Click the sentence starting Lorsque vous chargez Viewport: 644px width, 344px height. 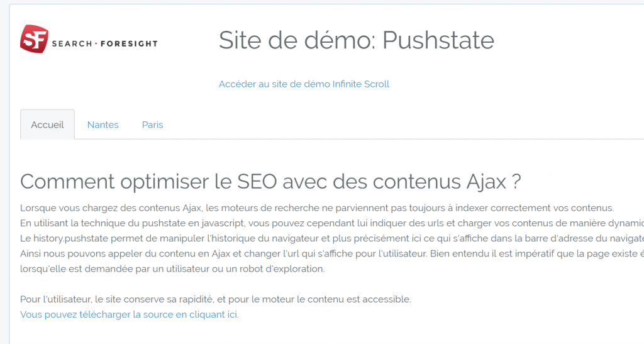[x=317, y=208]
